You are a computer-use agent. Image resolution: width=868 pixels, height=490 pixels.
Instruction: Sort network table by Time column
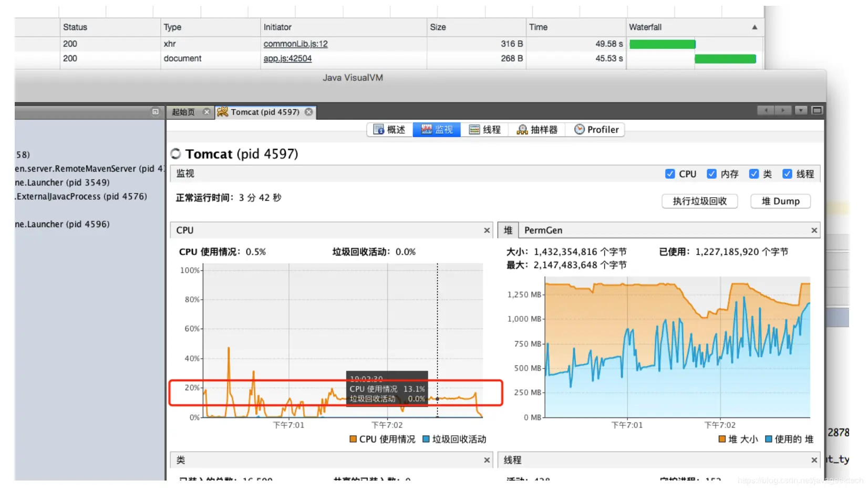point(576,27)
